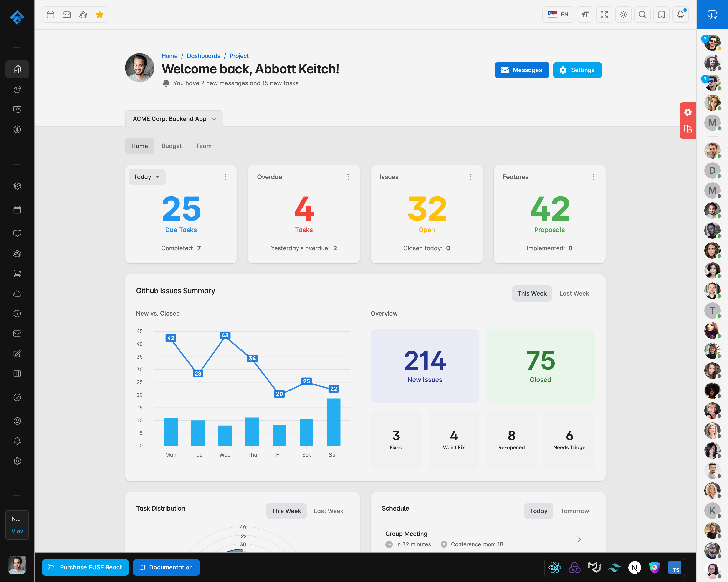The width and height of the screenshot is (728, 582).
Task: Click the Messages button
Action: [x=522, y=70]
